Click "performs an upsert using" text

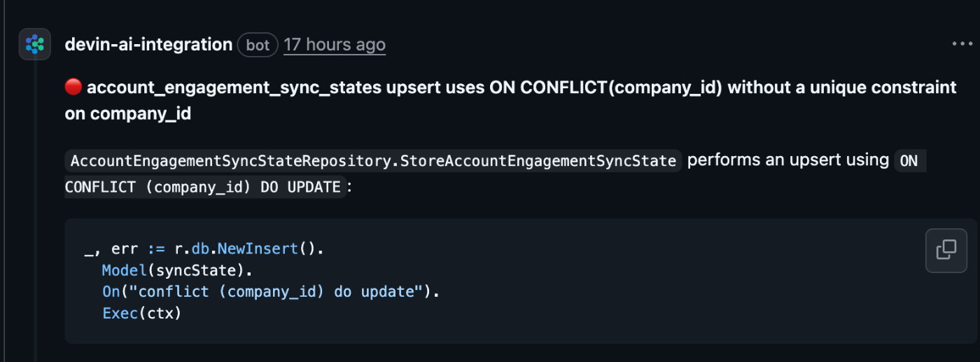click(787, 160)
